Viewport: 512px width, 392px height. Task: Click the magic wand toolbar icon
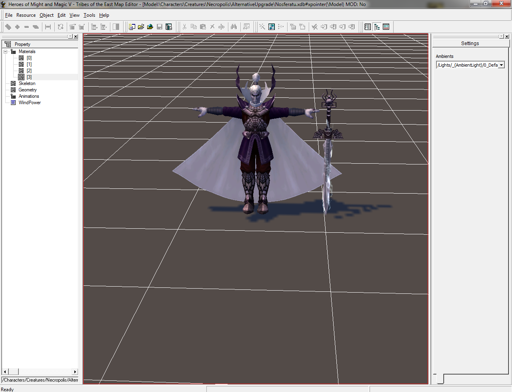[x=262, y=27]
